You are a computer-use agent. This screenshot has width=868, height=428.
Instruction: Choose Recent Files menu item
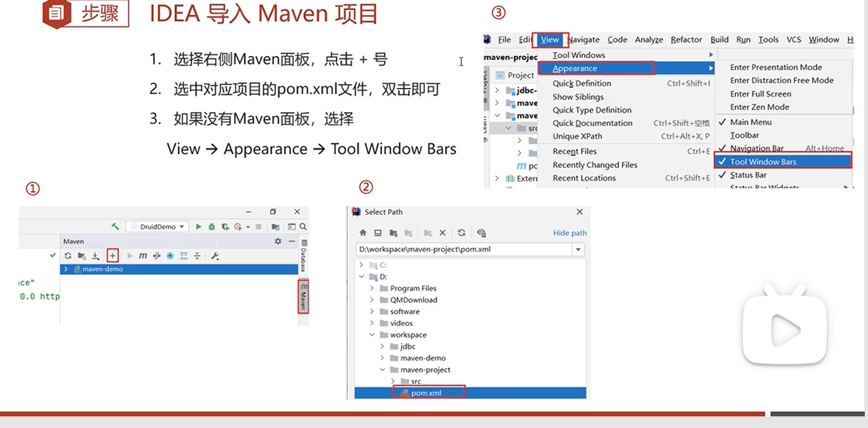tap(627, 152)
